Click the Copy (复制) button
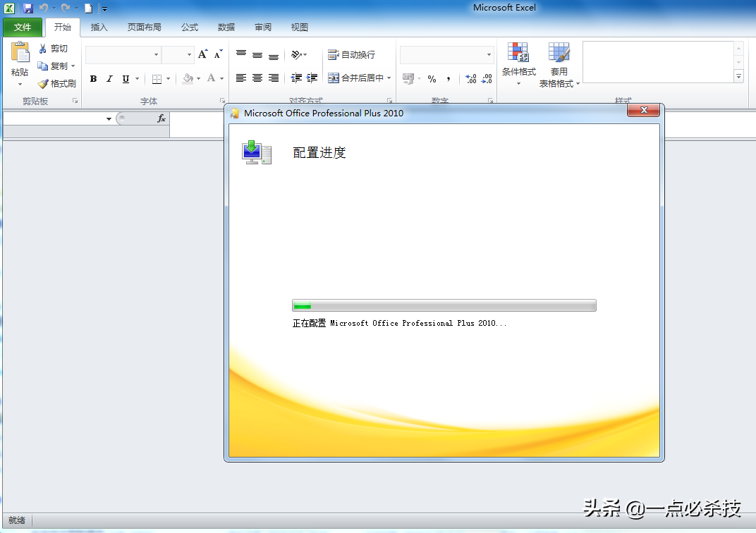 pyautogui.click(x=53, y=66)
